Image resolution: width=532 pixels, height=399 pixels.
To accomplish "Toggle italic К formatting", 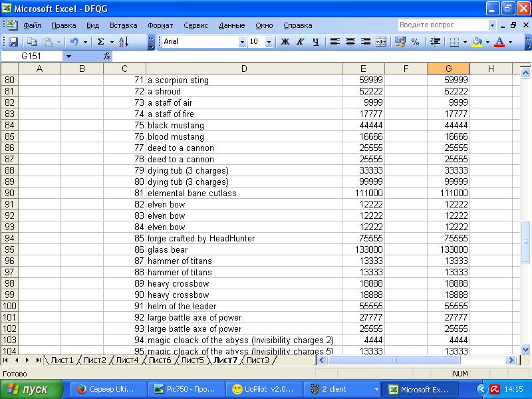I will click(x=301, y=42).
